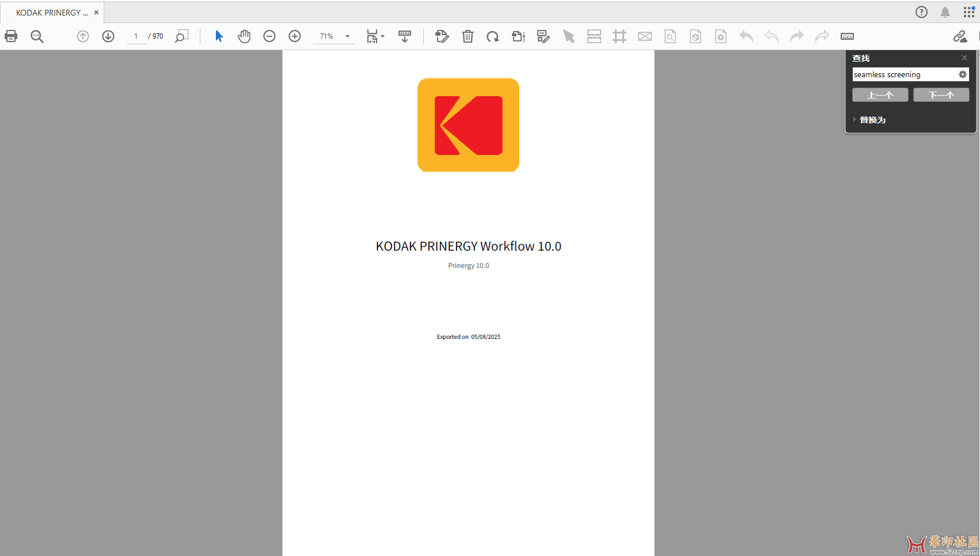Close the 查找 find panel
980x556 pixels.
coord(964,58)
